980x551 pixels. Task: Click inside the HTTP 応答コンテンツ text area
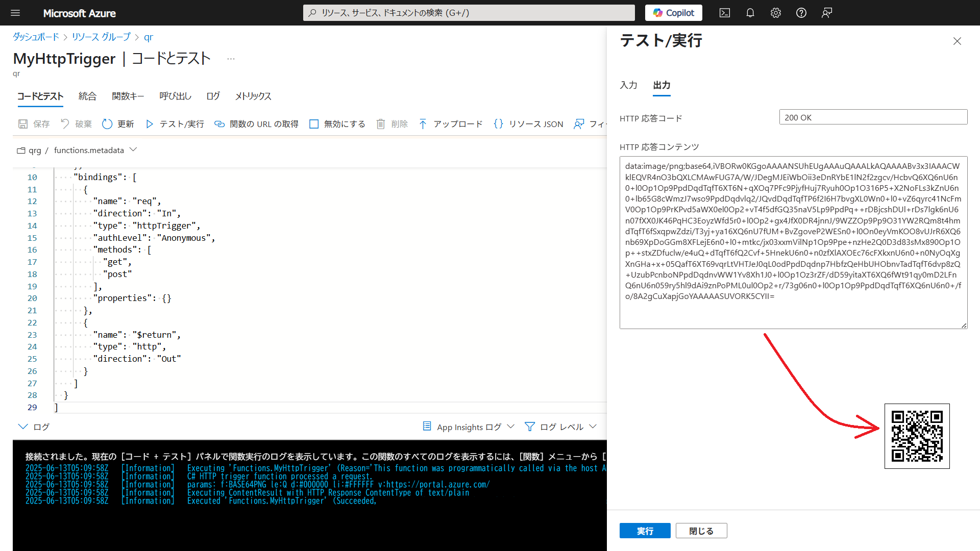click(x=793, y=242)
